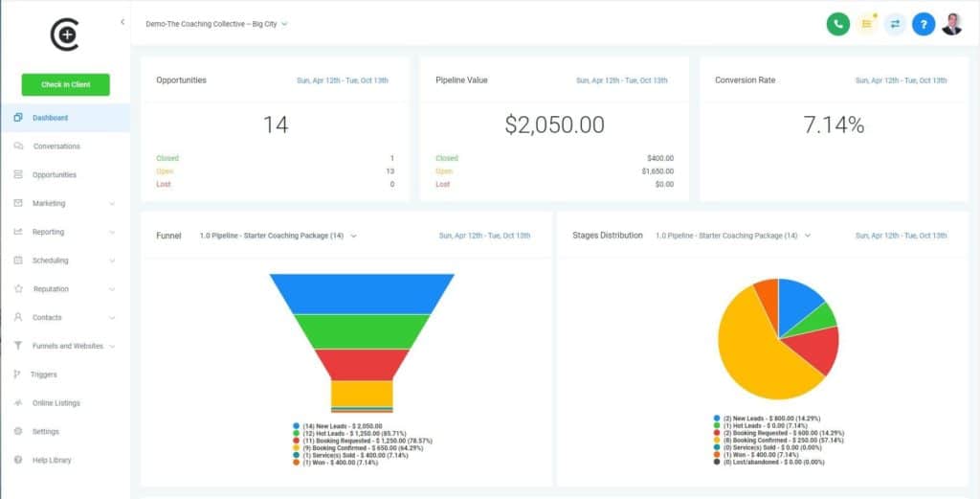This screenshot has width=980, height=499.
Task: Click the blue switch arrows icon
Action: tap(895, 24)
